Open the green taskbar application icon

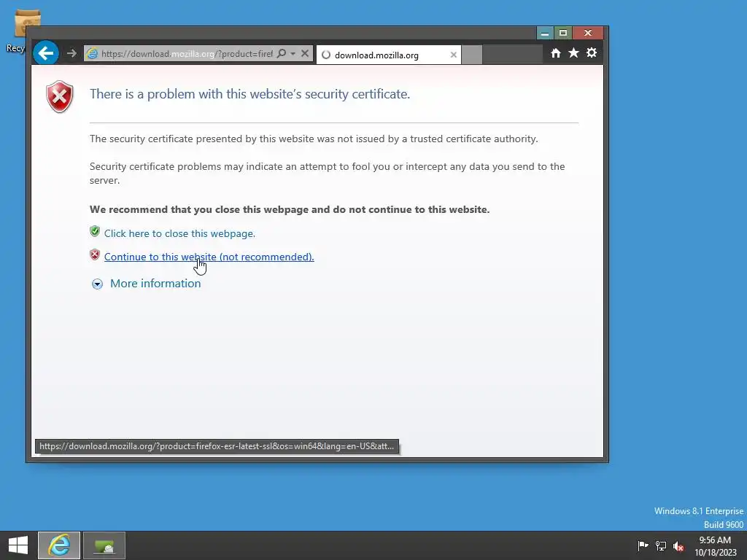[x=104, y=545]
